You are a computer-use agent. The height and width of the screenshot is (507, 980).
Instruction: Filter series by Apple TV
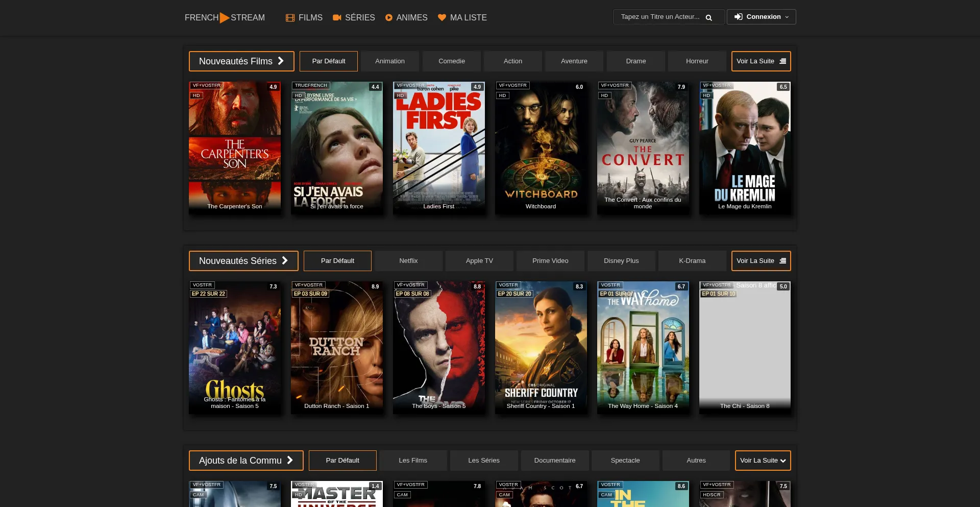pos(479,261)
